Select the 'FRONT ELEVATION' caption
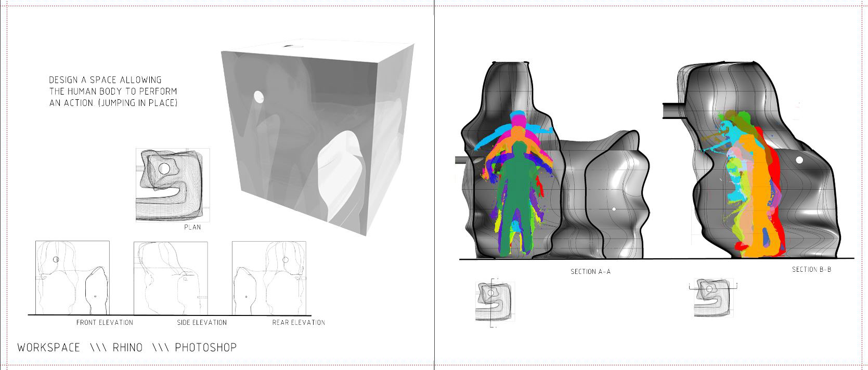The height and width of the screenshot is (370, 868). (105, 323)
